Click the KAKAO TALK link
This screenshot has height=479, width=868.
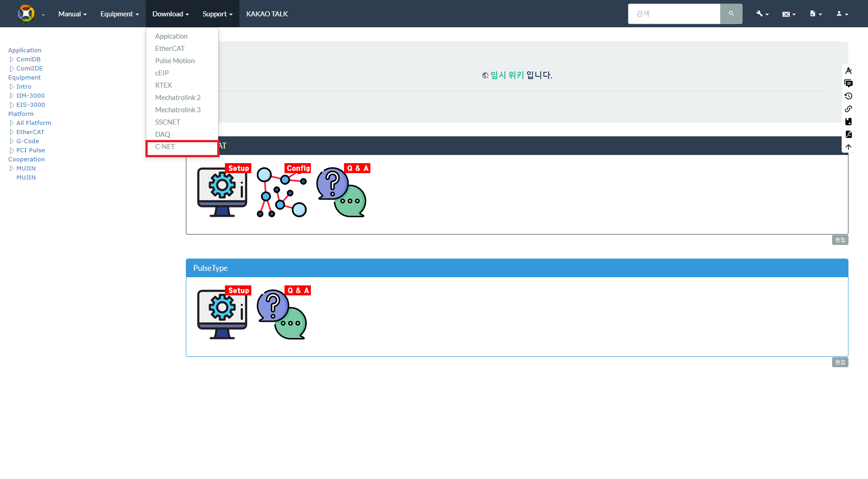click(x=267, y=14)
